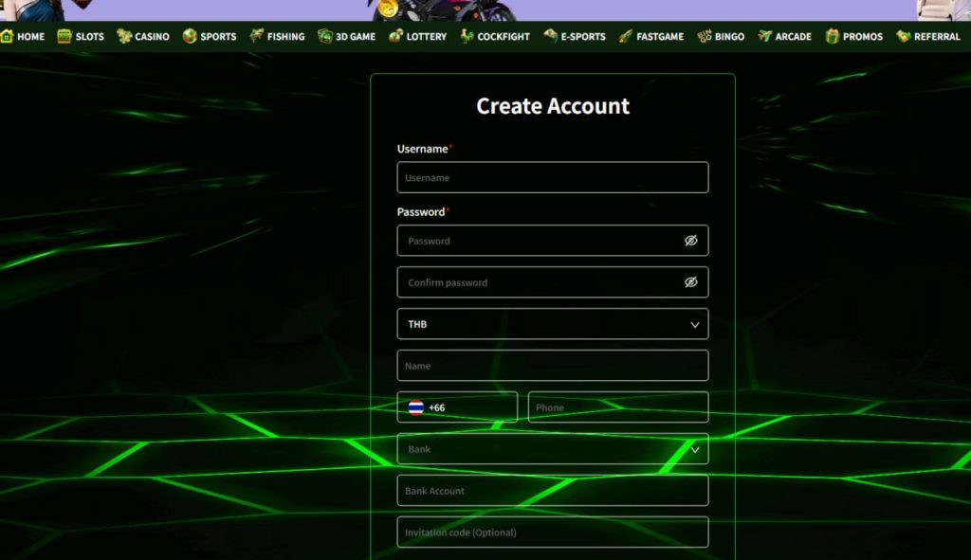
Task: Click the Slots machine icon
Action: (64, 37)
